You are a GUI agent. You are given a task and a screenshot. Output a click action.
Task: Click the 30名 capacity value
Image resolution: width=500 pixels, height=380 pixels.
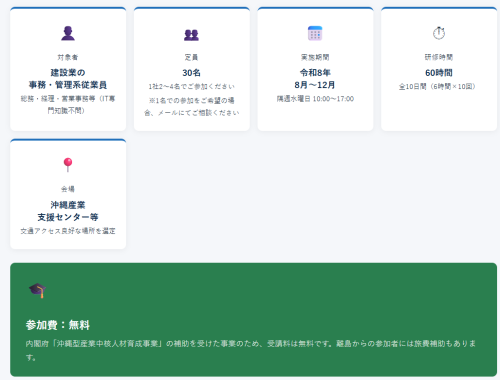[x=191, y=73]
